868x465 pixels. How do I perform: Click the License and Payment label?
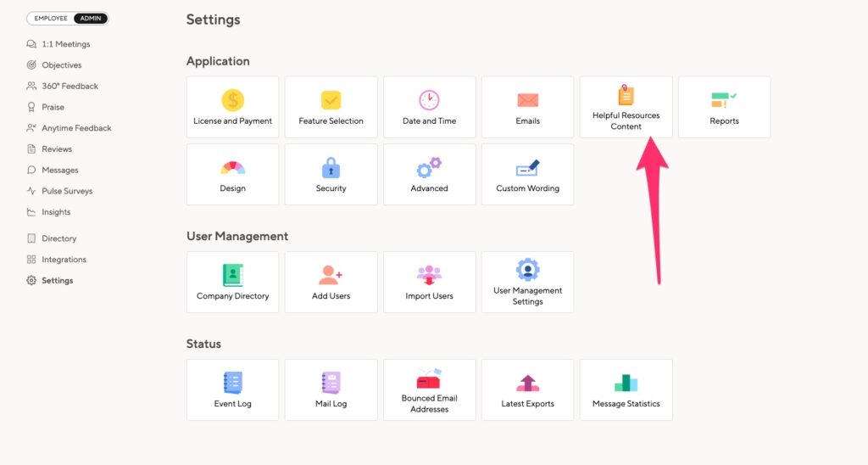(x=232, y=120)
